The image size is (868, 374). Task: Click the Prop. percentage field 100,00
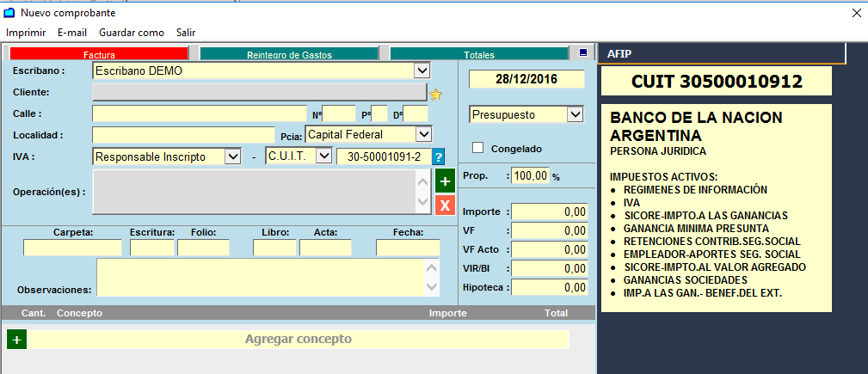[530, 176]
